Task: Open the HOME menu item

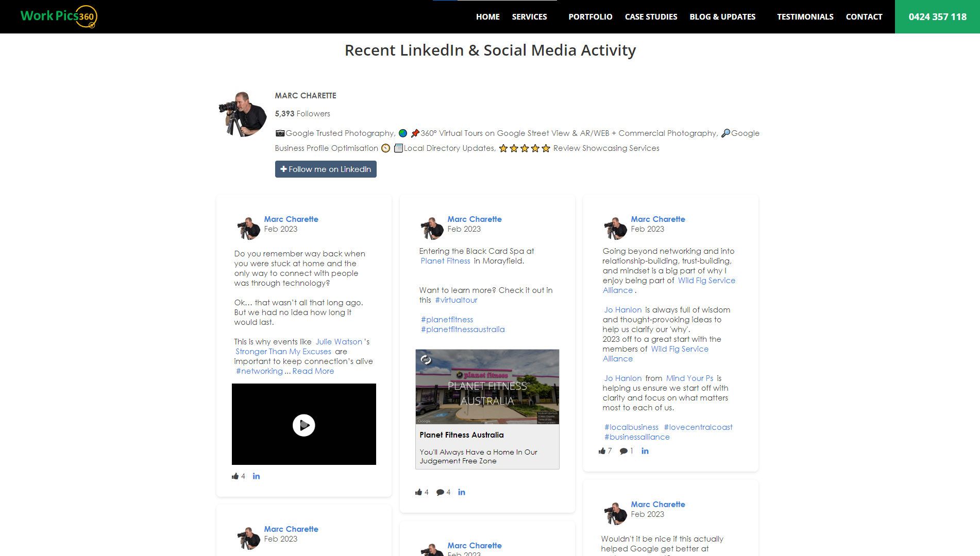Action: [487, 16]
